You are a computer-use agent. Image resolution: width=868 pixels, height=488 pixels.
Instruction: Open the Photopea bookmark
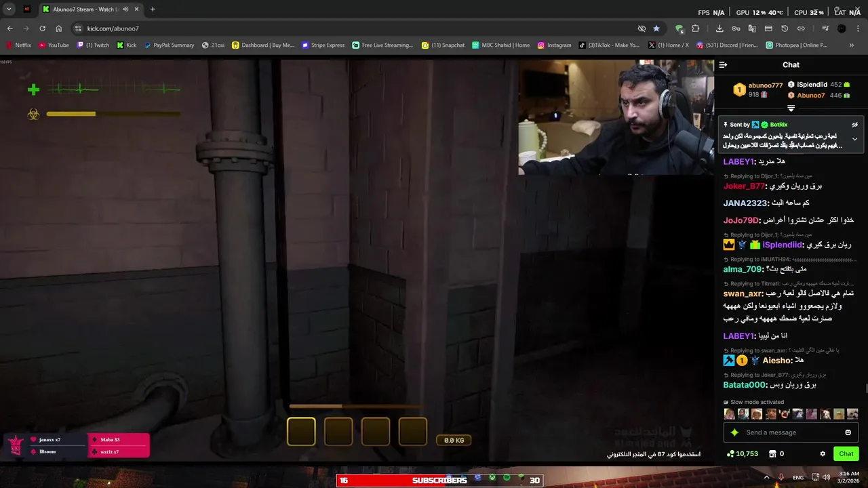click(796, 45)
